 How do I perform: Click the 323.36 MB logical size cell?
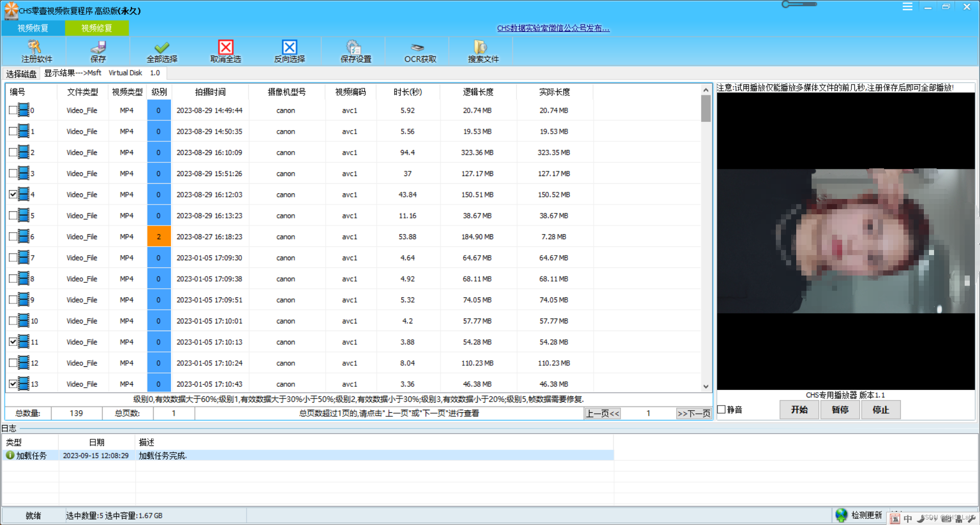[477, 153]
